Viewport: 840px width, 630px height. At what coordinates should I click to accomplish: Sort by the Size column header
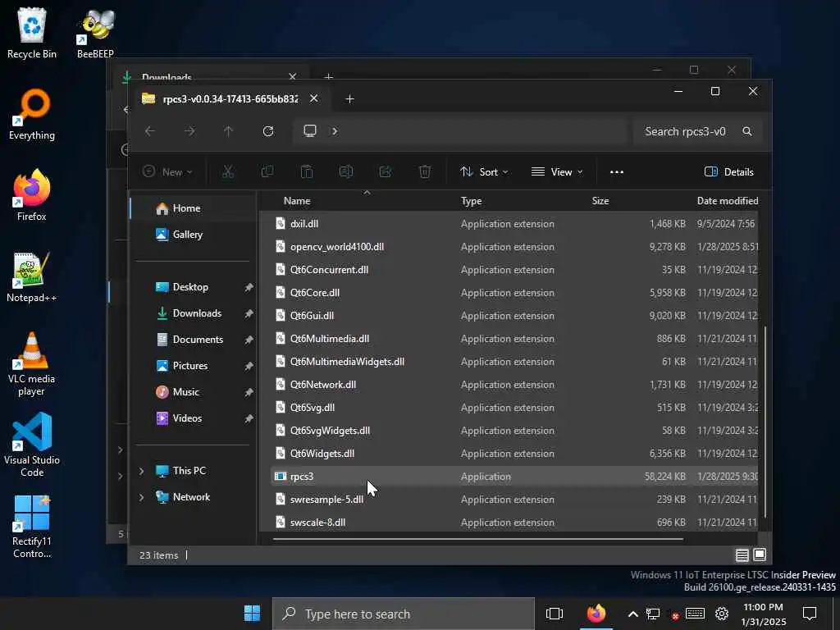tap(600, 201)
